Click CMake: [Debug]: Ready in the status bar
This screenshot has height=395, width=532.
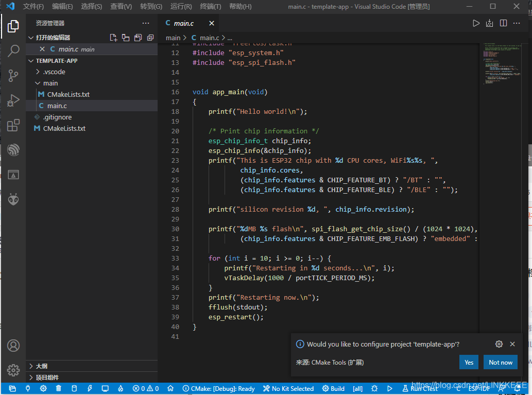click(218, 388)
